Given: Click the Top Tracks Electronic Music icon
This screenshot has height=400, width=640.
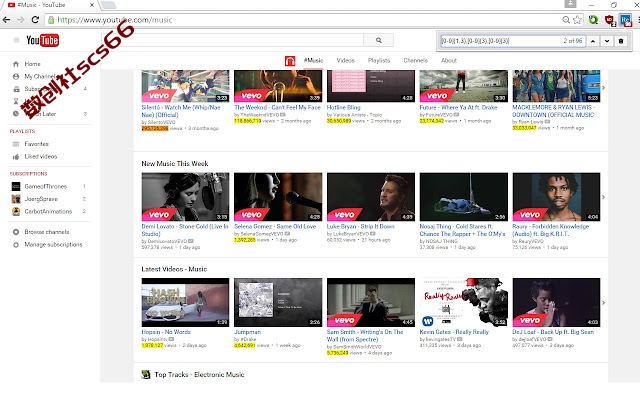Looking at the screenshot, I should (146, 374).
